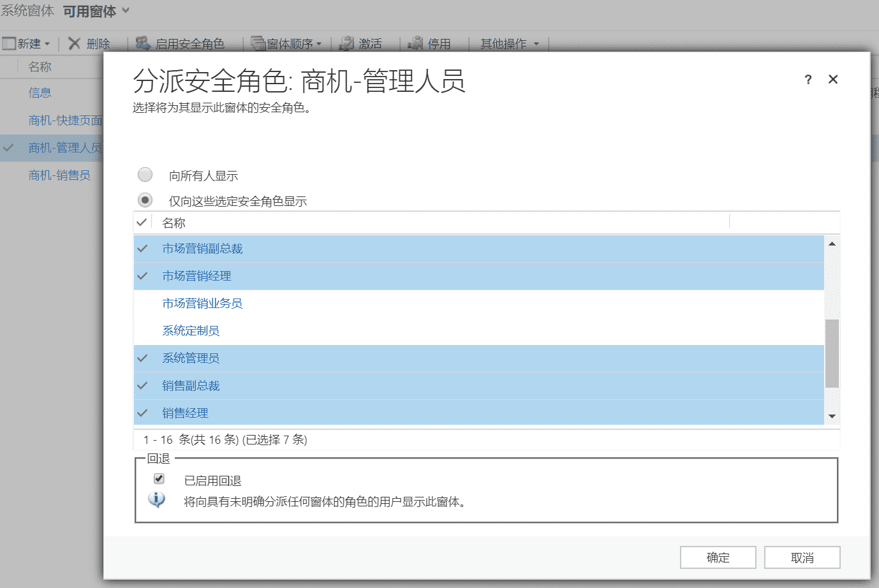879x588 pixels.
Task: Toggle select-all checkmark in role list header
Action: point(142,222)
